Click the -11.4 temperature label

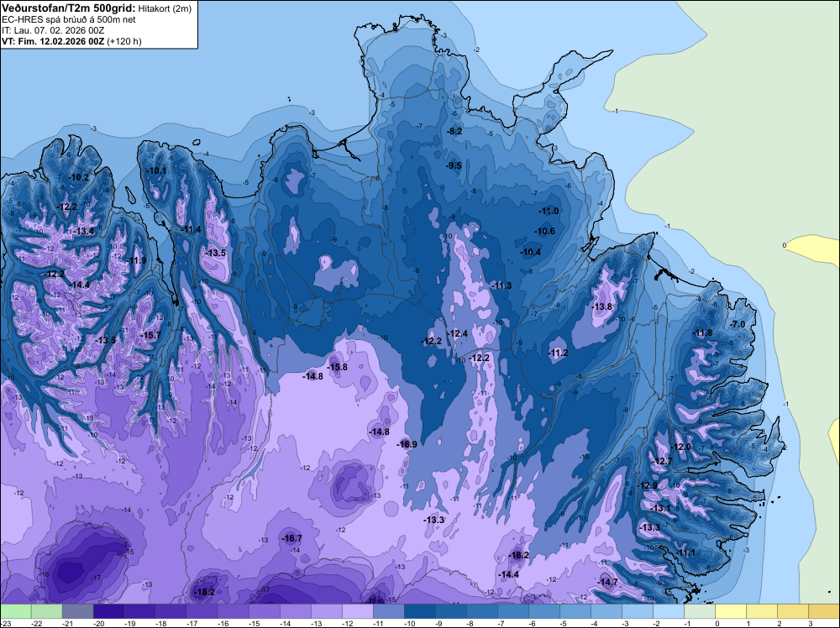[x=191, y=230]
